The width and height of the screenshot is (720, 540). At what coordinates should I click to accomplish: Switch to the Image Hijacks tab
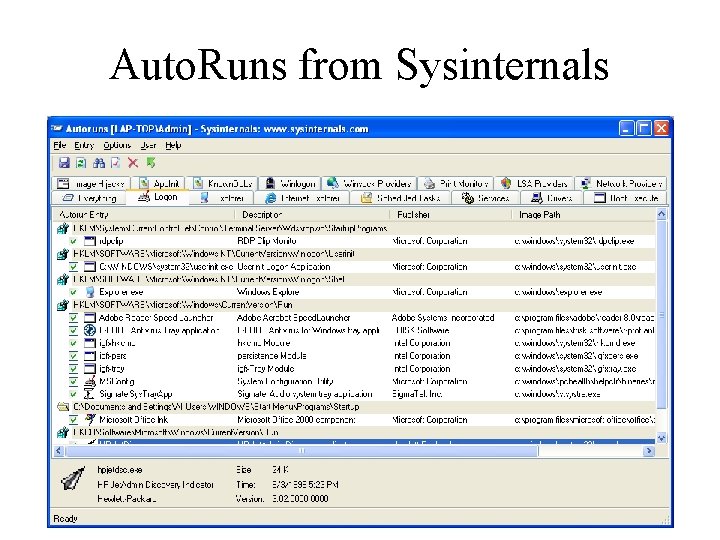(x=91, y=184)
